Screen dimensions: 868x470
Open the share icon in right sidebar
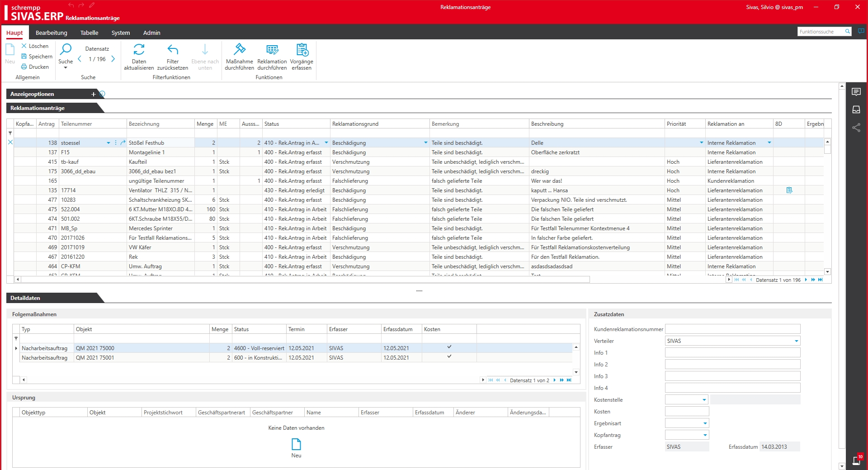click(856, 128)
